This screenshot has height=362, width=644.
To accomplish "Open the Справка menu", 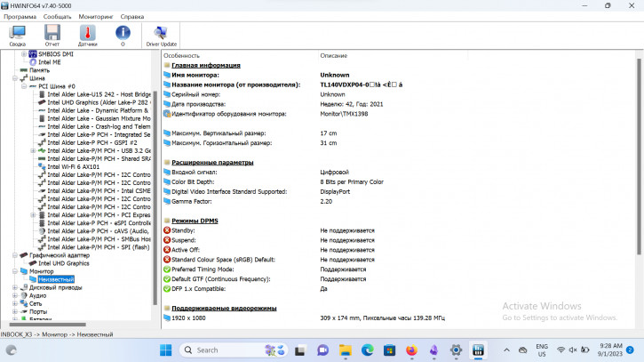I will point(131,17).
